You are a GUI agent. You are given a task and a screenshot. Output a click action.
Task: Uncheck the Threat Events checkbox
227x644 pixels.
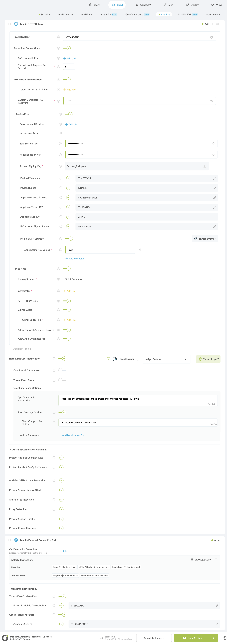pos(108,359)
